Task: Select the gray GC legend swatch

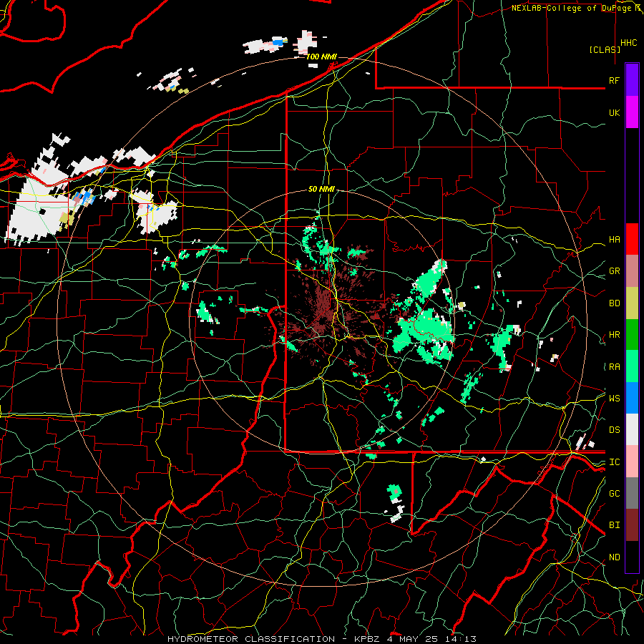Action: 632,493
